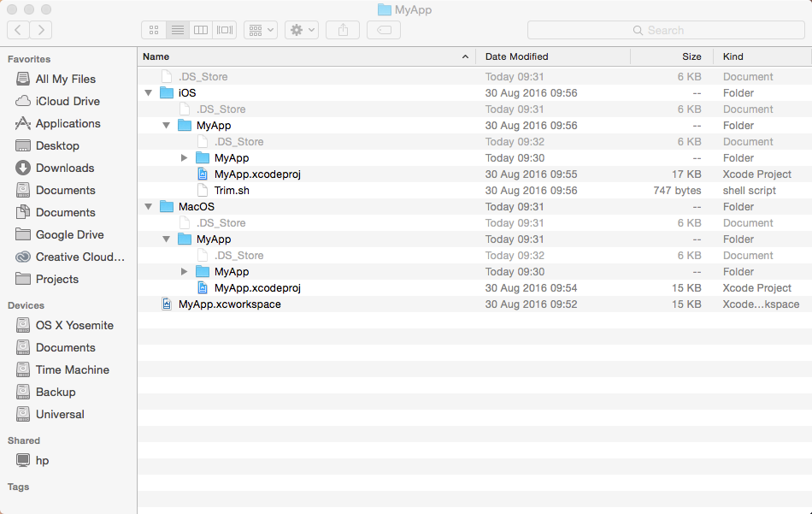This screenshot has width=812, height=514.
Task: Select the MyApp.xcworkspace file icon
Action: pyautogui.click(x=167, y=304)
